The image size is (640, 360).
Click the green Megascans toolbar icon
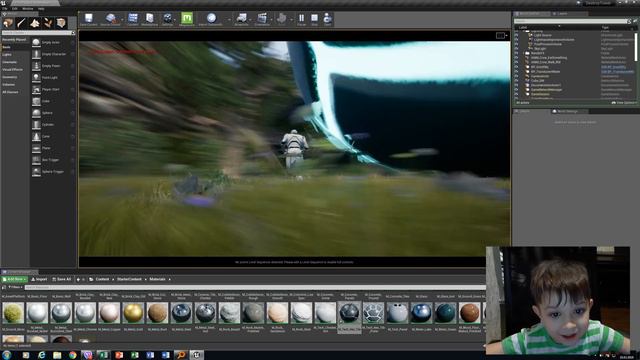tap(187, 19)
